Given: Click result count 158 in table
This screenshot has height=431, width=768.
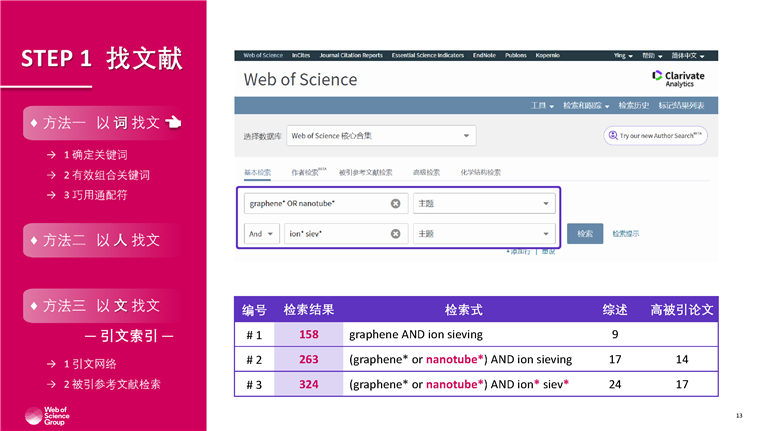Looking at the screenshot, I should 309,335.
